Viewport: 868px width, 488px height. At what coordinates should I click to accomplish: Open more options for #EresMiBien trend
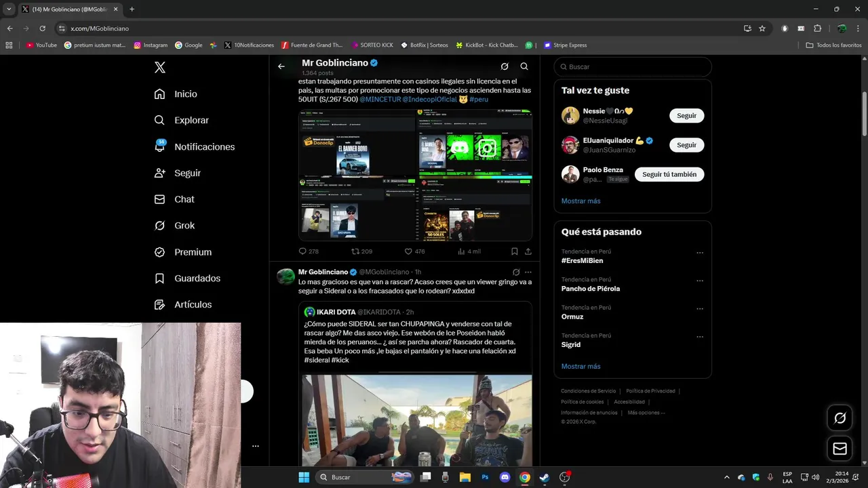(700, 253)
